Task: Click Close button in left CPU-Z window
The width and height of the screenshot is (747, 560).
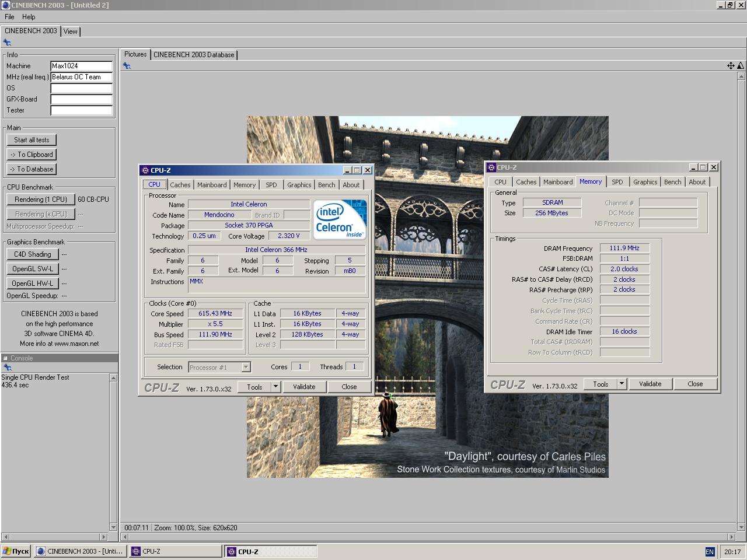Action: 349,387
